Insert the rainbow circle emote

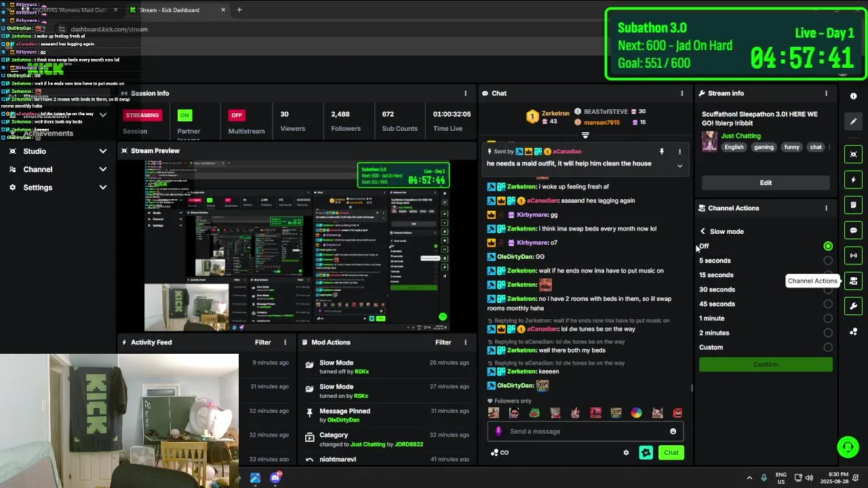click(636, 413)
